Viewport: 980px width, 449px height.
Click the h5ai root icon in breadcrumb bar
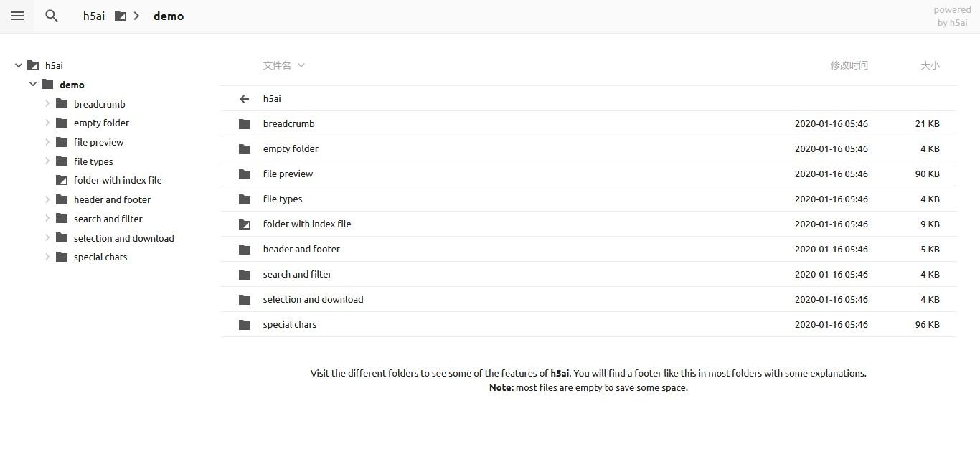[x=121, y=16]
